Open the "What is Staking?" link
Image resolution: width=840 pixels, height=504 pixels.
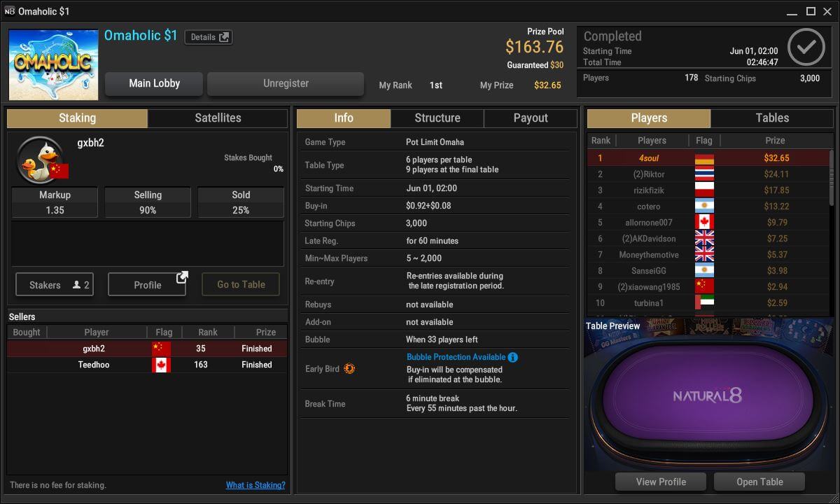[255, 485]
